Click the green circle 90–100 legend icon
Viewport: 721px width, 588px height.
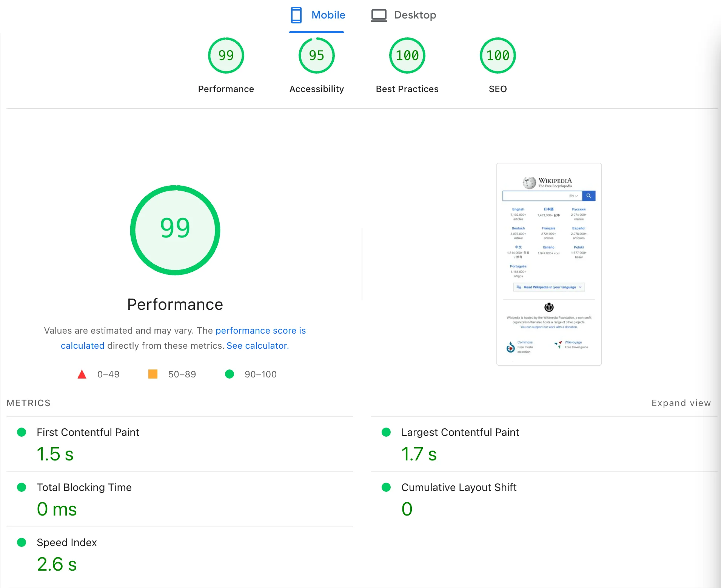[x=230, y=374]
